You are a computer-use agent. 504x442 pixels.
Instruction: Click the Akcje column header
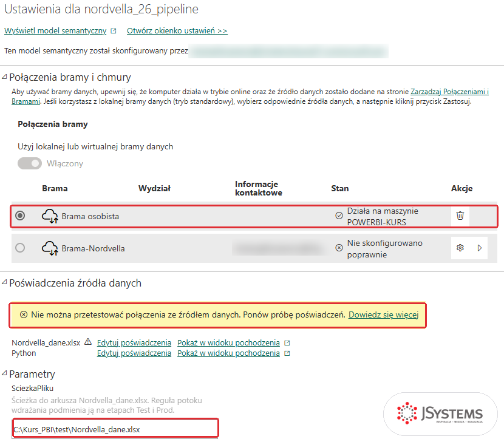coord(461,188)
